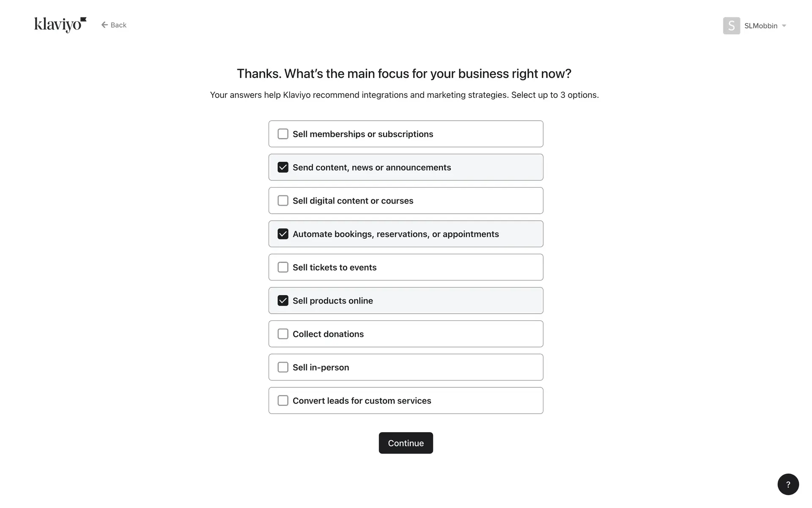Screen dimensions: 812x508
Task: Tick Convert leads for custom services
Action: tap(283, 400)
